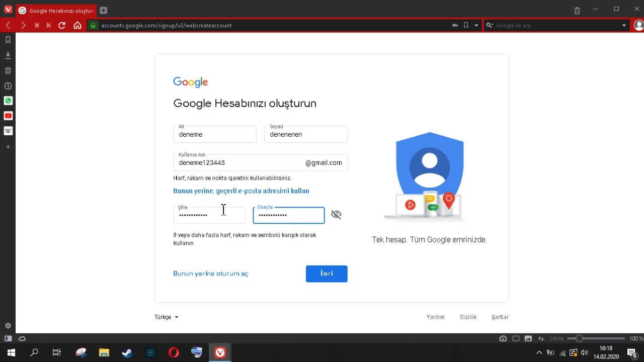The height and width of the screenshot is (362, 644).
Task: Click the page zoom slider
Action: tap(596, 338)
